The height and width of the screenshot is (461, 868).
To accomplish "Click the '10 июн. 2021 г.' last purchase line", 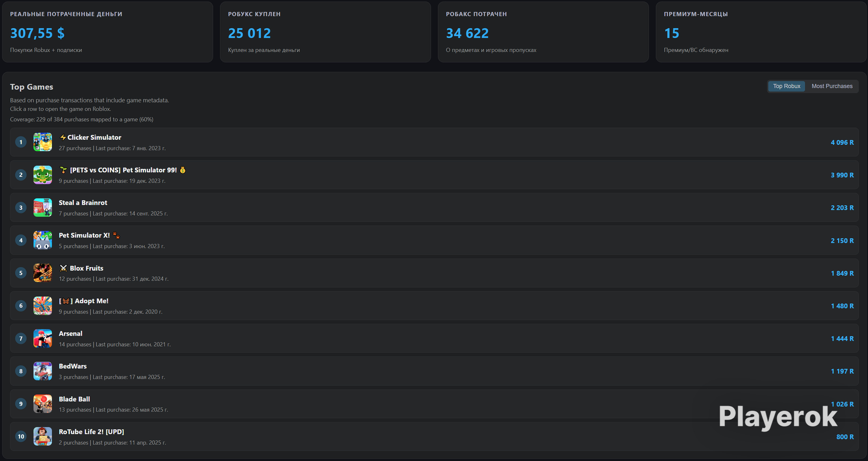I will pos(115,345).
